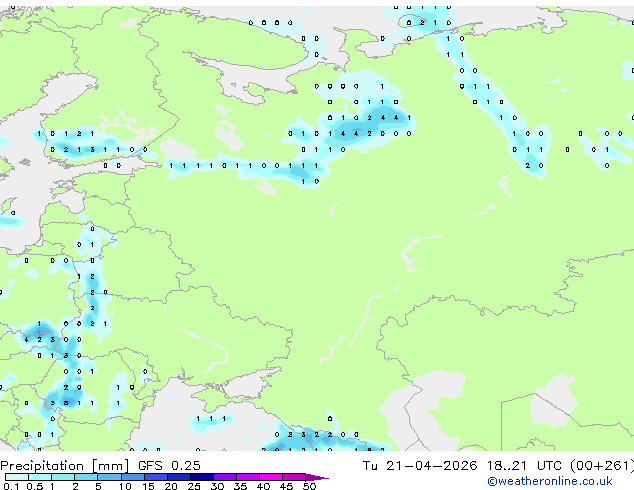The height and width of the screenshot is (490, 634).
Task: Click the legend label '40'
Action: (263, 486)
